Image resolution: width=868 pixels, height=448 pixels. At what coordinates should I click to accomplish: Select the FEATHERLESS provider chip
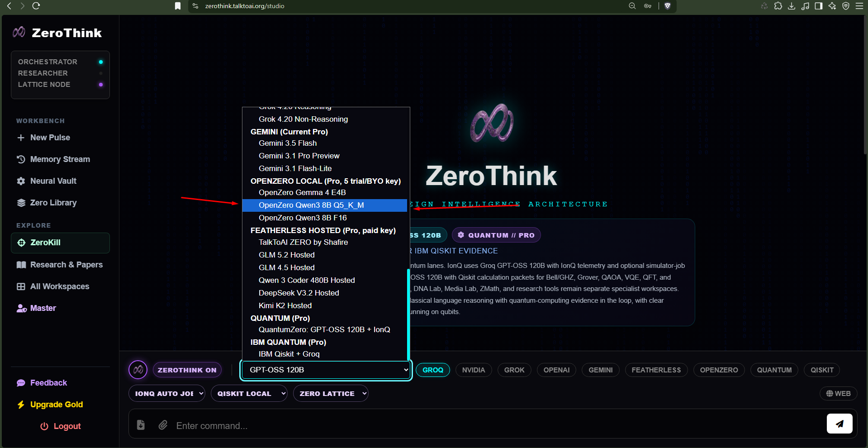coord(656,370)
